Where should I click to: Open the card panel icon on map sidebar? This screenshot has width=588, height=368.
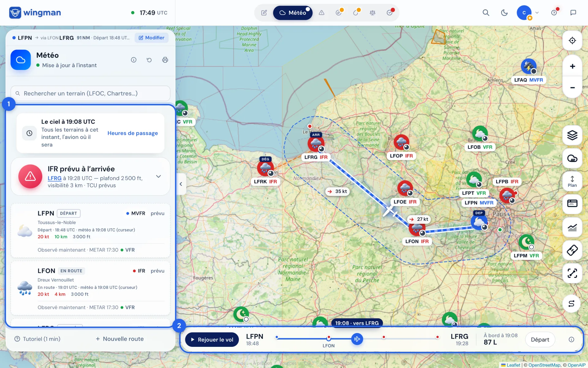coord(572,204)
